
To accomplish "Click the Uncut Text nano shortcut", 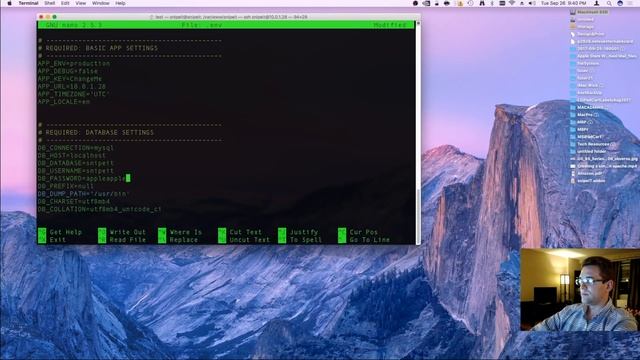I will click(x=244, y=240).
